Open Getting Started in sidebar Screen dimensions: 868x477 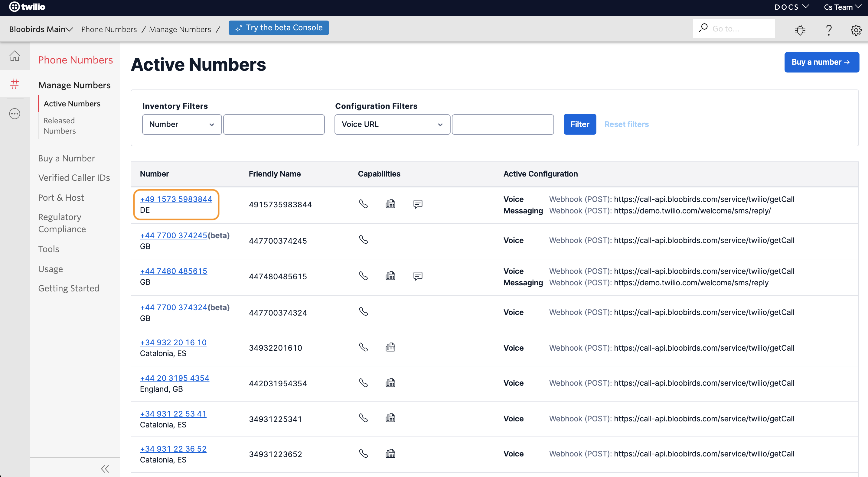(x=69, y=288)
